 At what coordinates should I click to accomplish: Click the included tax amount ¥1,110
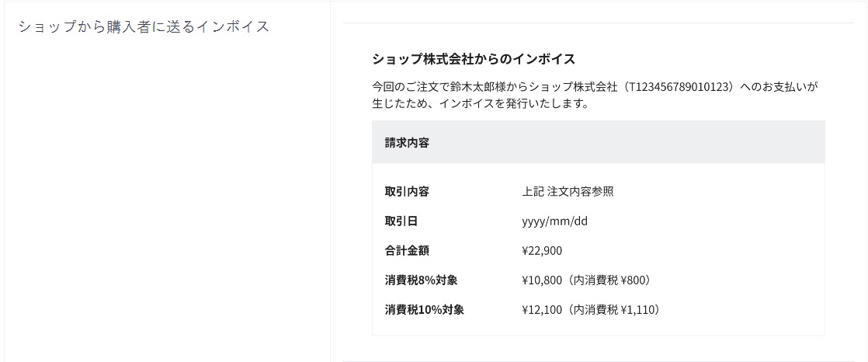(x=640, y=309)
